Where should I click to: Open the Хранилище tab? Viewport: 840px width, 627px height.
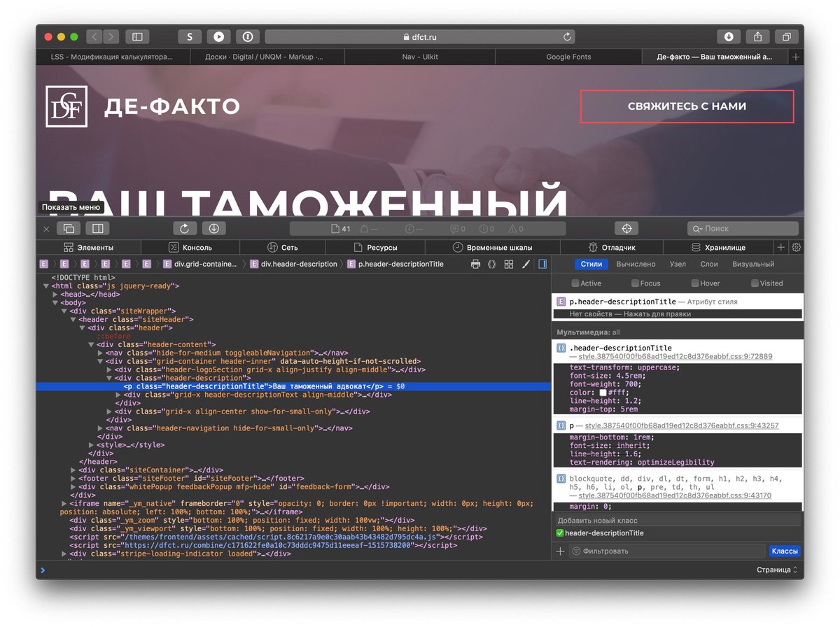(x=718, y=247)
